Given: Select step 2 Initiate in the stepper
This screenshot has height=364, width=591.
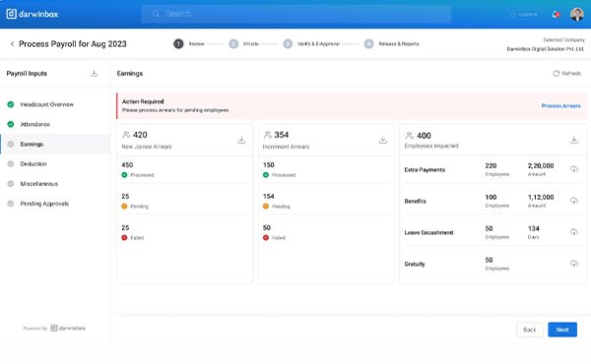Looking at the screenshot, I should coord(244,44).
